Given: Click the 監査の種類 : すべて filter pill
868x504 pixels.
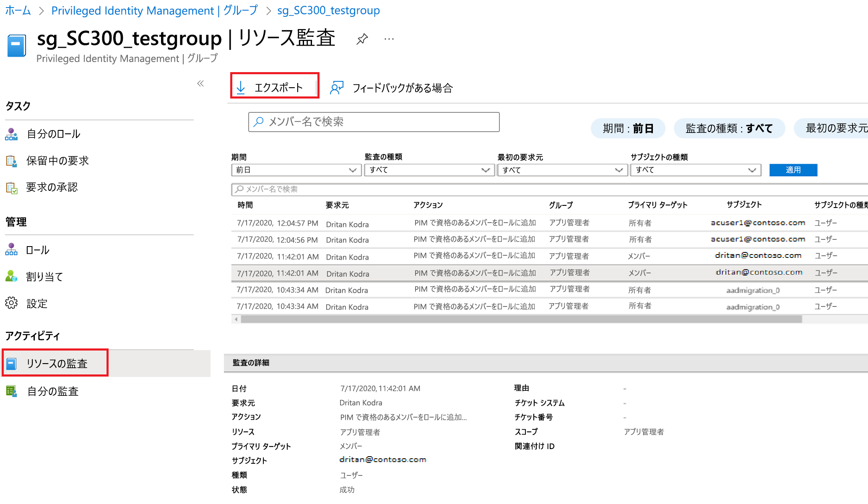Looking at the screenshot, I should (x=729, y=128).
